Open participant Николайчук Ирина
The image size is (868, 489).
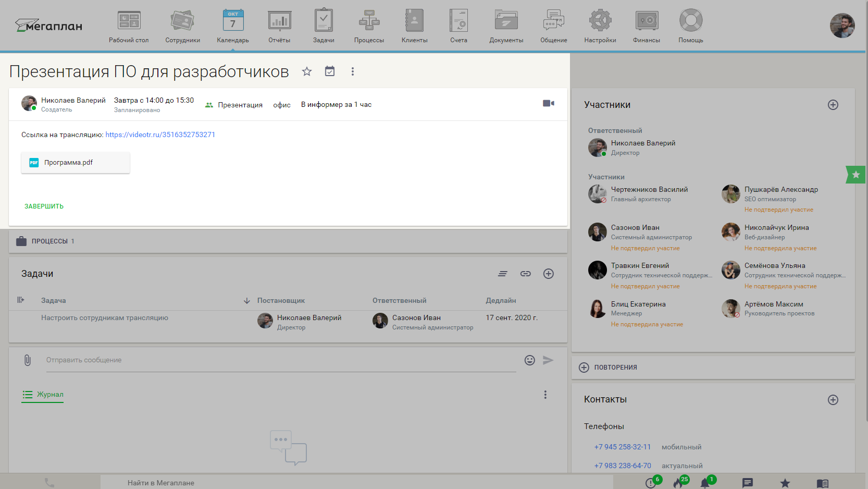pyautogui.click(x=776, y=228)
